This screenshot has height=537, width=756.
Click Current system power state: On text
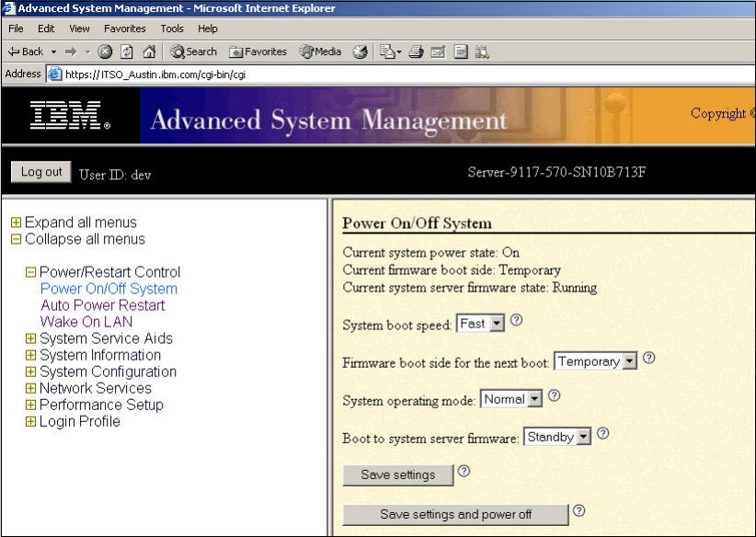[431, 253]
